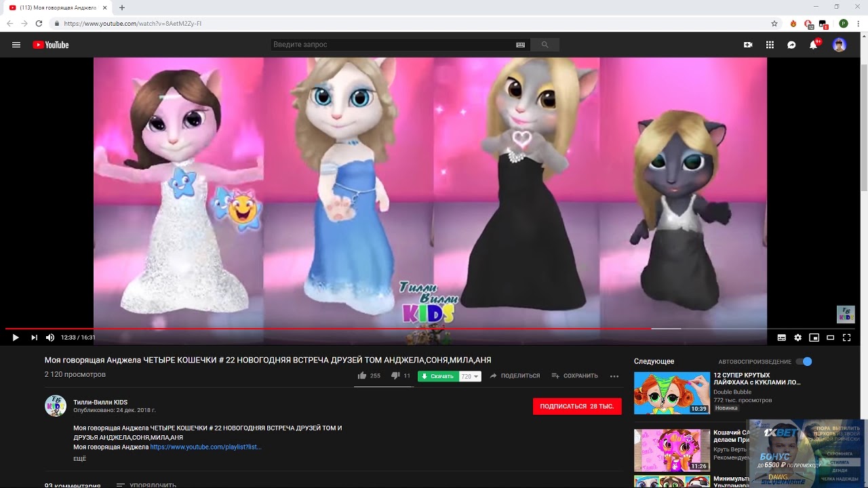
Task: Click the Chrome forward arrow
Action: 24,23
